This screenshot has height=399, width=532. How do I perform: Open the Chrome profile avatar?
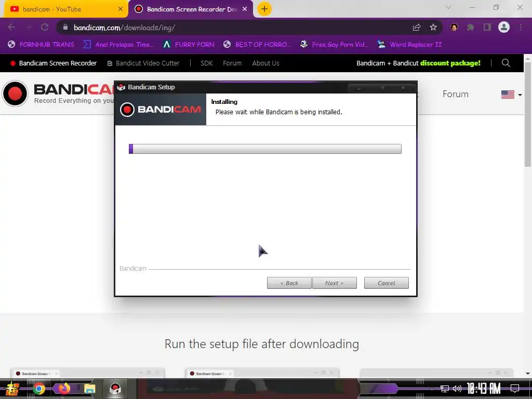click(504, 27)
